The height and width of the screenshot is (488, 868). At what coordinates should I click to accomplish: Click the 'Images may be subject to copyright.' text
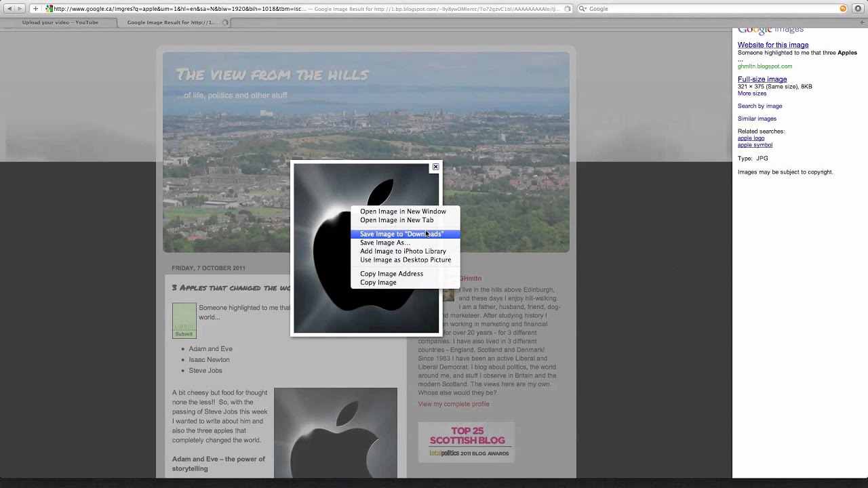click(785, 172)
